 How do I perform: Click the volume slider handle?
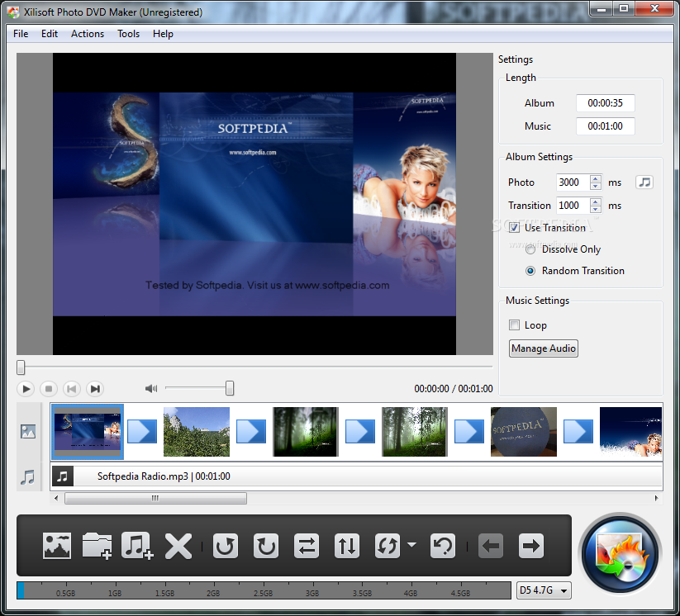pos(230,388)
